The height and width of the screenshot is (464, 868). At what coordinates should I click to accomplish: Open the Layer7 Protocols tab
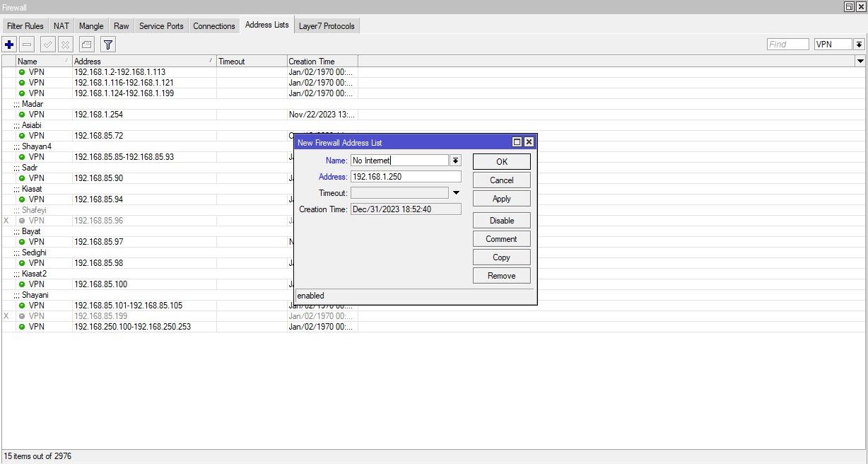(x=327, y=26)
